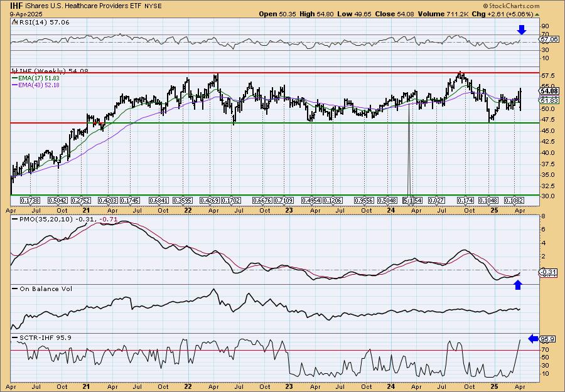Image resolution: width=565 pixels, height=392 pixels.
Task: Click the 0.1206 dividend marker
Action: click(x=333, y=201)
